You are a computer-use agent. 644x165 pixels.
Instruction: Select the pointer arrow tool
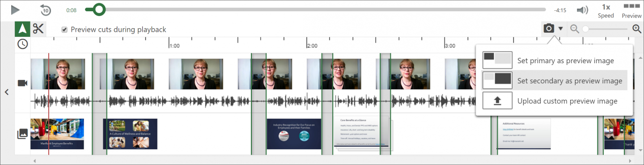(22, 29)
